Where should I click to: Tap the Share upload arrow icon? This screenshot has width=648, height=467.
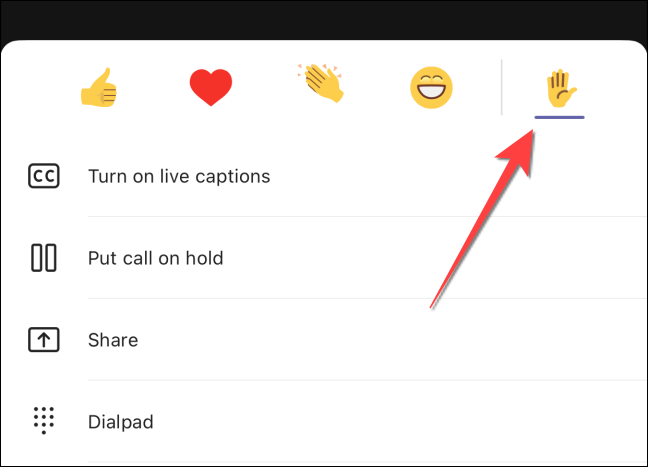click(x=44, y=340)
